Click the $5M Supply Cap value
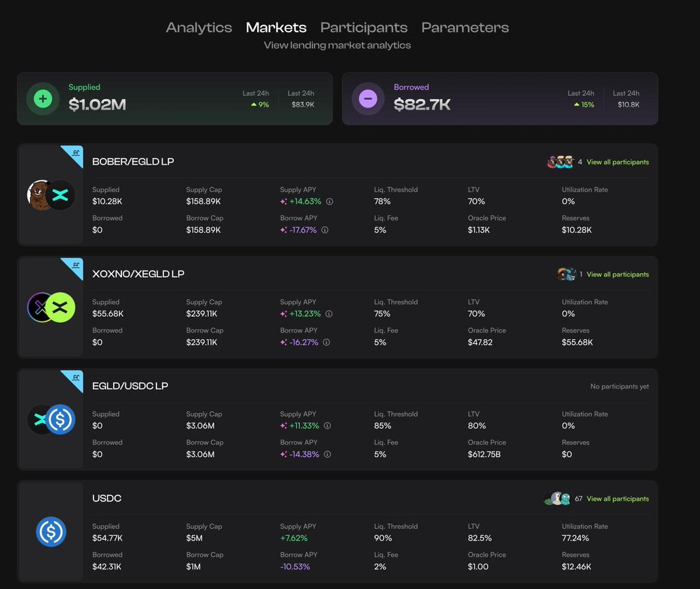 pyautogui.click(x=194, y=538)
